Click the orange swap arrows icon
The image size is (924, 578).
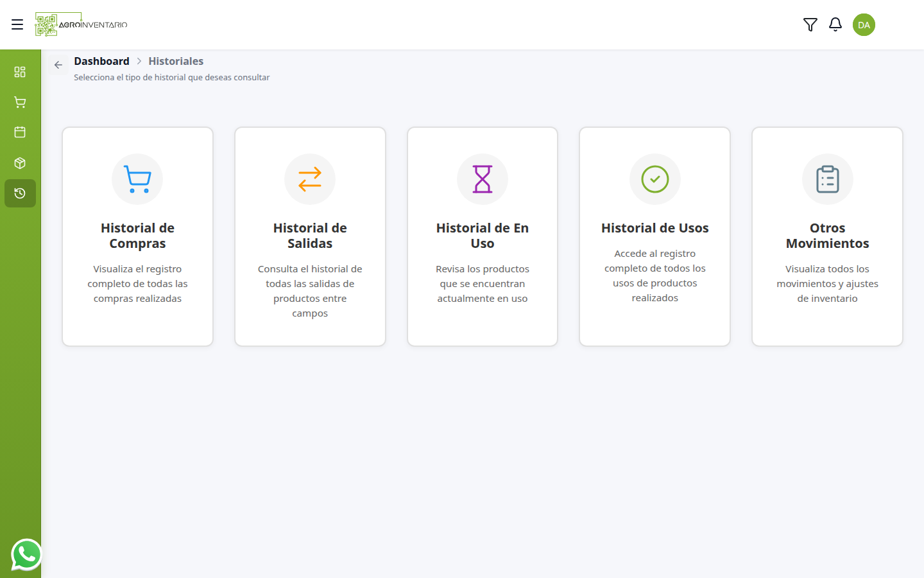pos(310,179)
